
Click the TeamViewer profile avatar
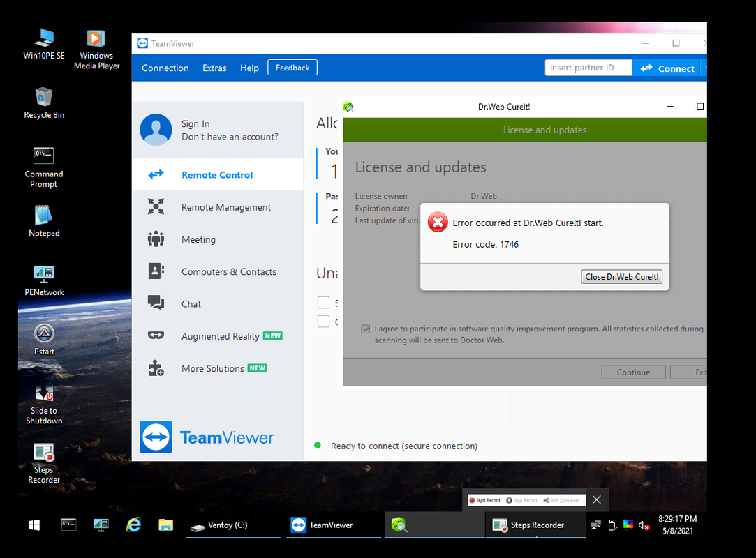[x=156, y=130]
